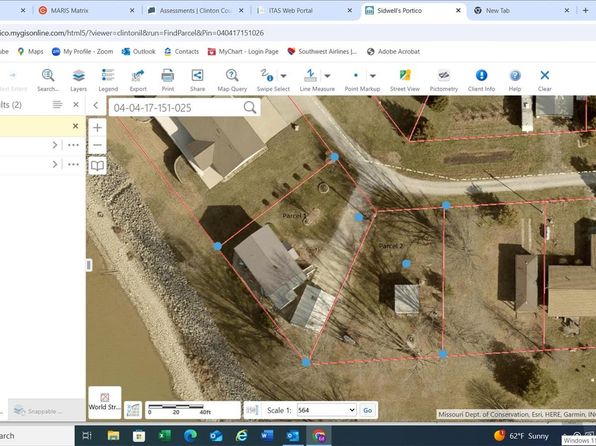Open the Outlook bookmark
Viewport: 596px width, 446px height.
coord(138,51)
